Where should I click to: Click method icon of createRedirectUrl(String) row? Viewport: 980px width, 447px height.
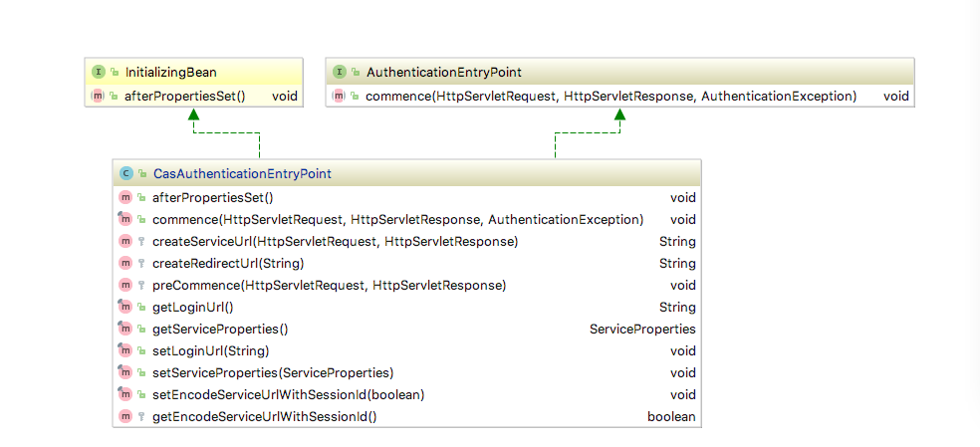pyautogui.click(x=125, y=263)
